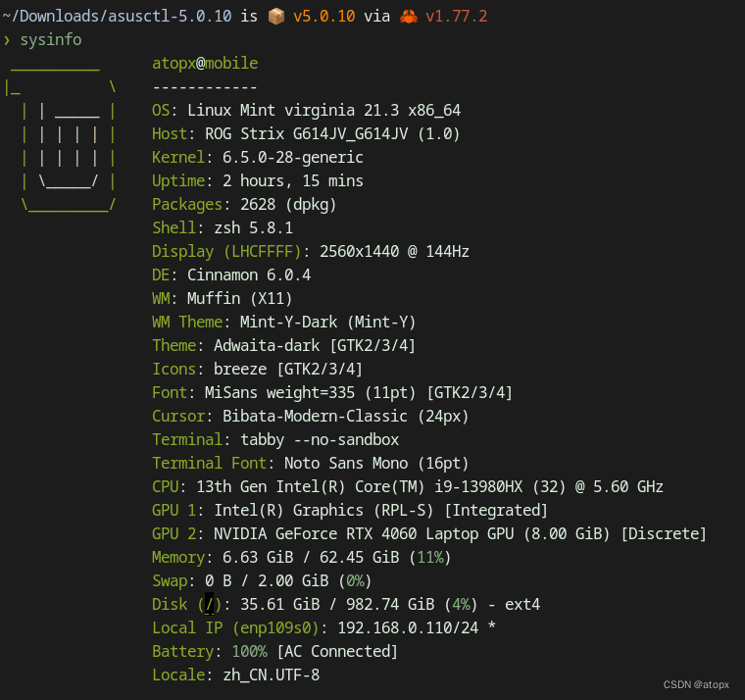Image resolution: width=745 pixels, height=700 pixels.
Task: Click the 'Host: ROG Strix G614JV' line
Action: 306,134
